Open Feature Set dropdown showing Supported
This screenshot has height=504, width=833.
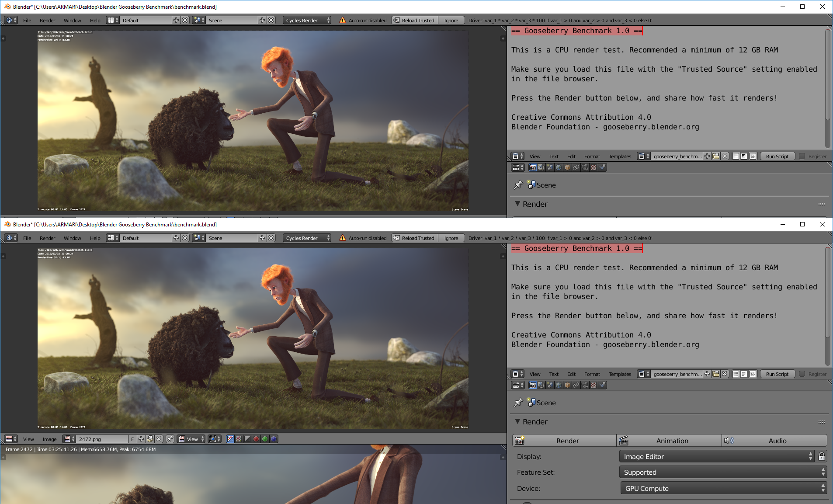[723, 472]
